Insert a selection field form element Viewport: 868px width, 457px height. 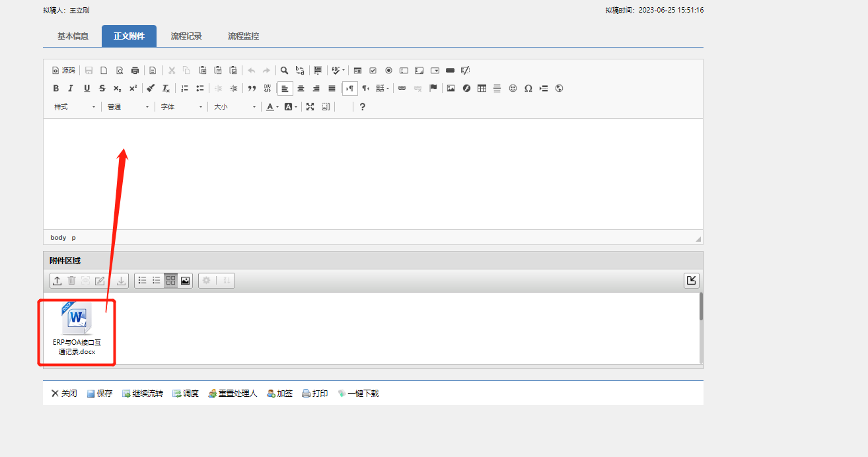(435, 70)
